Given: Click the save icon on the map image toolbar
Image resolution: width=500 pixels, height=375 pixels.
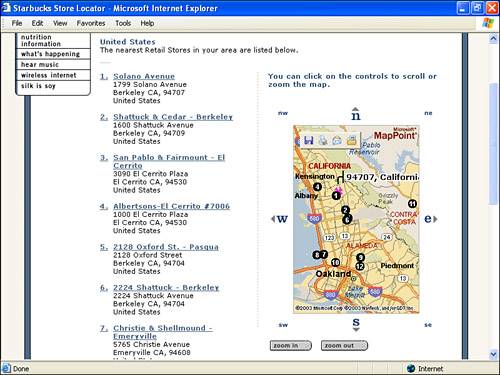Looking at the screenshot, I should pyautogui.click(x=309, y=140).
